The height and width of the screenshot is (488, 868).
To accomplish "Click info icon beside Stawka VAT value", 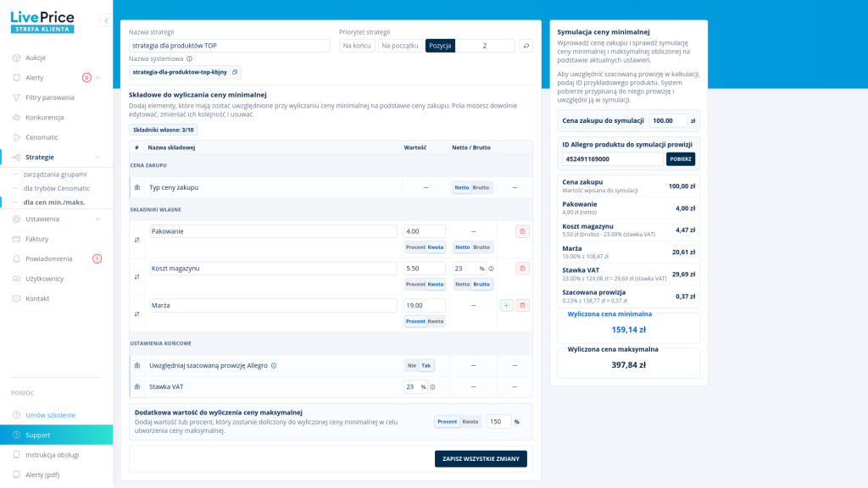I will [432, 387].
